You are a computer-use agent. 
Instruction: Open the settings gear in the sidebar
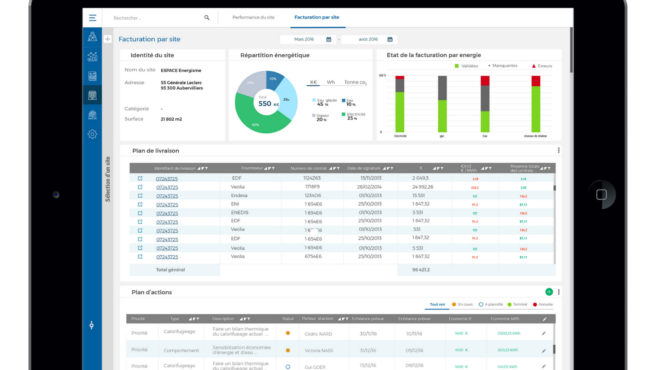point(92,134)
